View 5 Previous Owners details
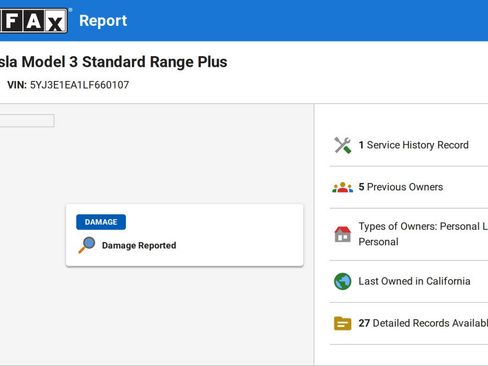The image size is (488, 366). (x=401, y=187)
